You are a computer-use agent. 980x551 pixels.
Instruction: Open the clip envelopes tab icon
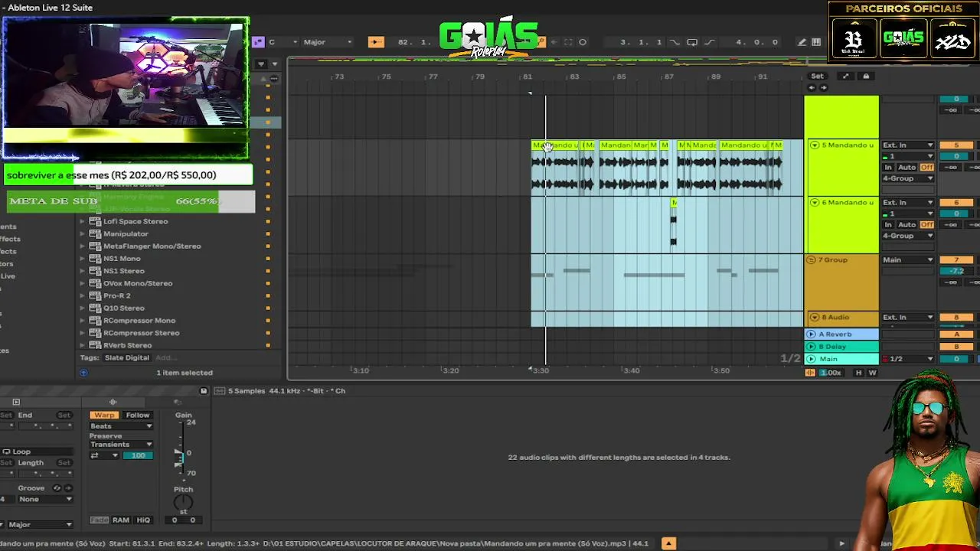[178, 402]
